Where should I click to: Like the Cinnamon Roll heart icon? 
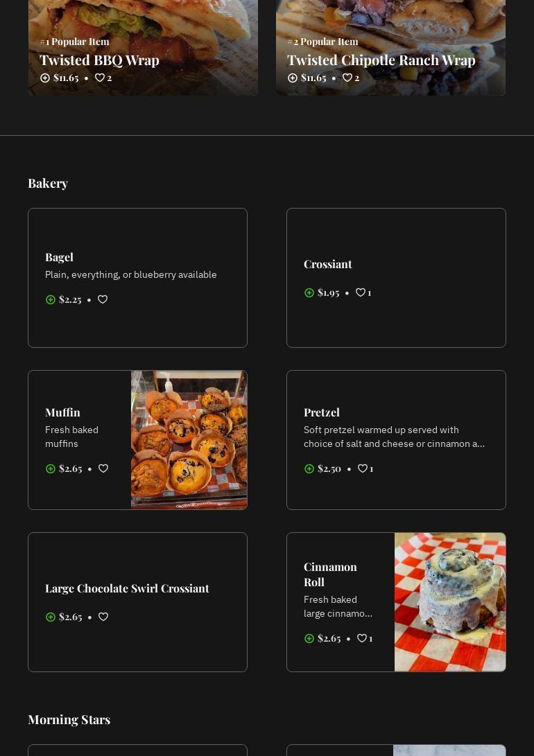coord(362,638)
